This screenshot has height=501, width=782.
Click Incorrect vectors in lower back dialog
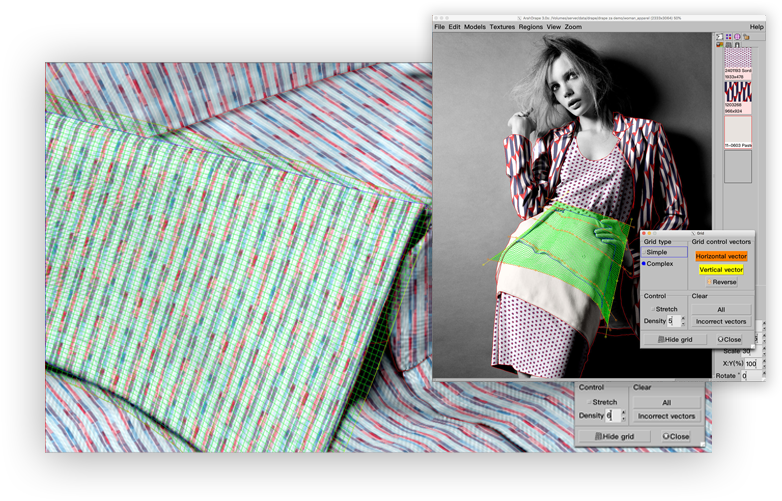667,416
